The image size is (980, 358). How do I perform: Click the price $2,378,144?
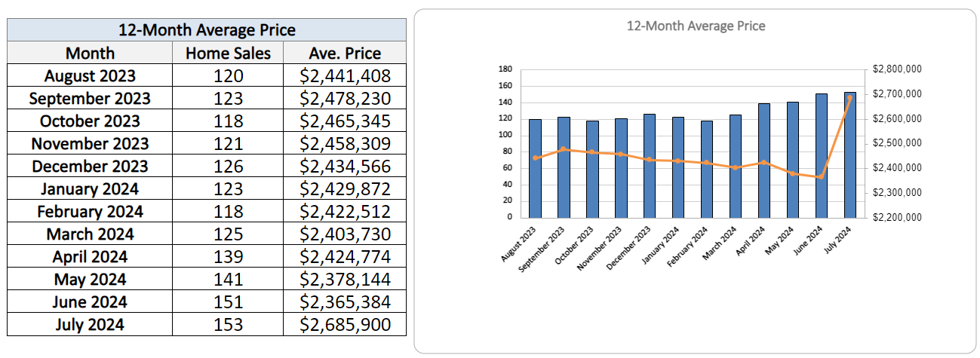click(345, 279)
